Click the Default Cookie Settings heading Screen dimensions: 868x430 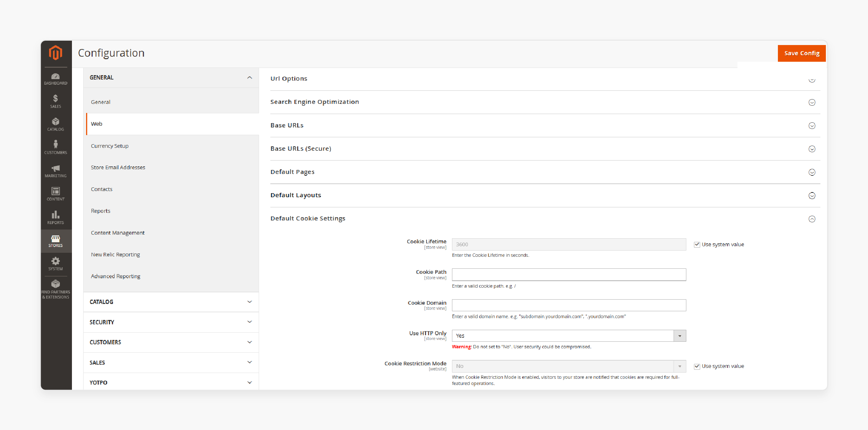point(308,218)
